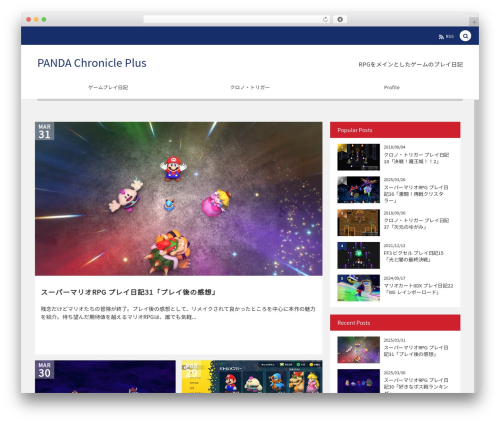Click the Recent Posts heading
Image resolution: width=500 pixels, height=423 pixels.
coord(354,323)
